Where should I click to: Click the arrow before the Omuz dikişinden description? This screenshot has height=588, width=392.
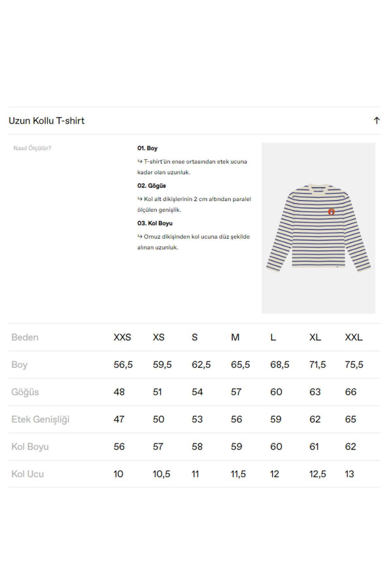[140, 236]
